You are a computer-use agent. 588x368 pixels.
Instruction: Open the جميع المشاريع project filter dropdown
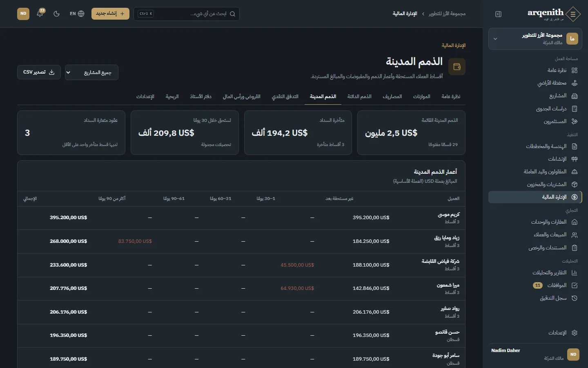point(91,72)
